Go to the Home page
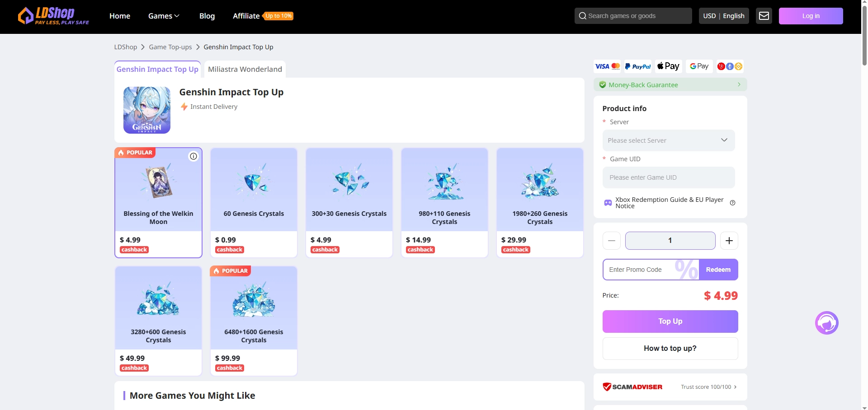Image resolution: width=868 pixels, height=410 pixels. (120, 16)
